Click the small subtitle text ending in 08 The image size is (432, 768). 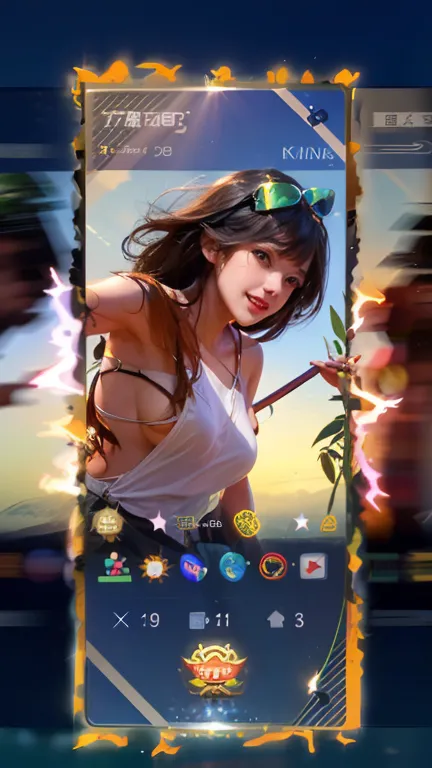click(136, 151)
